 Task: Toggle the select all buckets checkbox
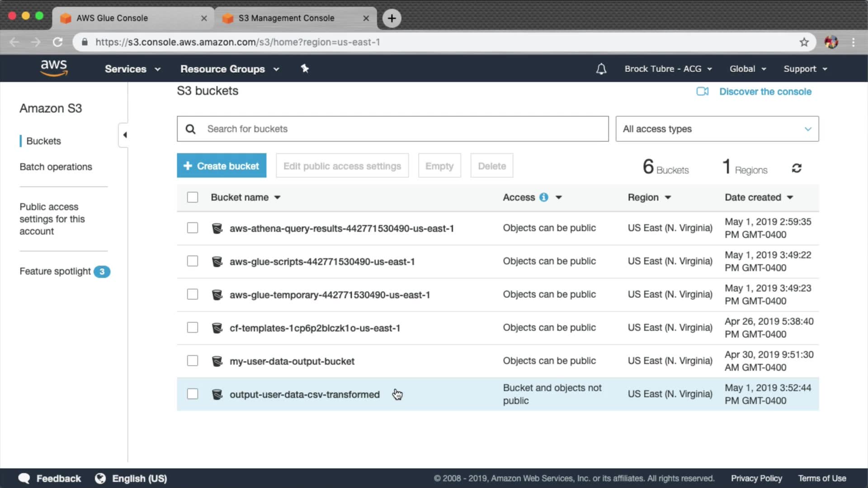click(x=193, y=197)
